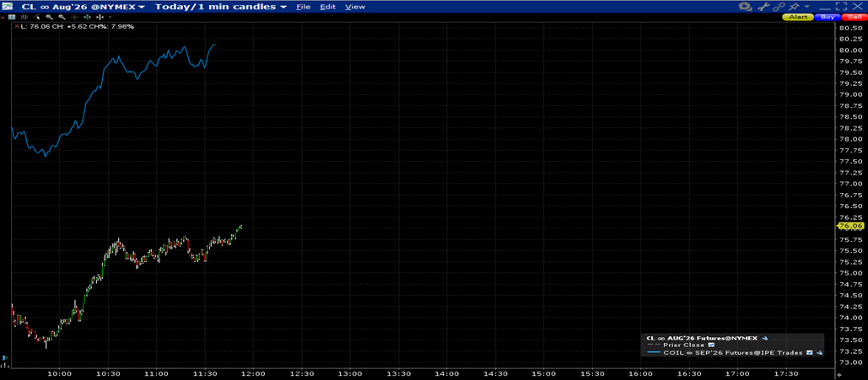Click the arrow at bottom-right axis corner

tap(839, 375)
